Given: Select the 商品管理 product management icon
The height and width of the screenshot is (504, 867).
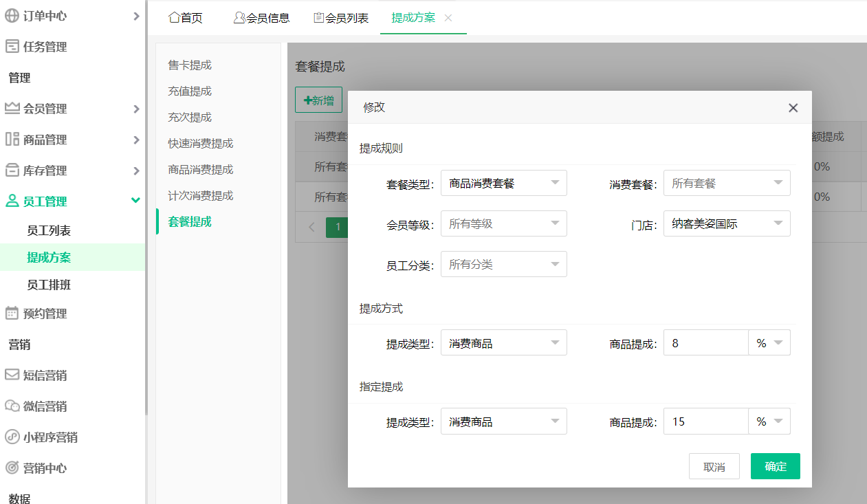Looking at the screenshot, I should (12, 139).
